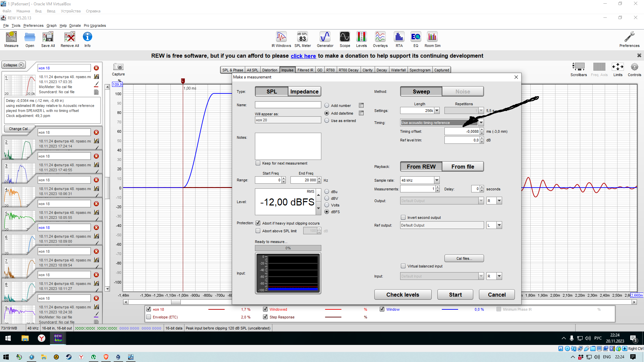Open the Preferences menu

(x=33, y=25)
